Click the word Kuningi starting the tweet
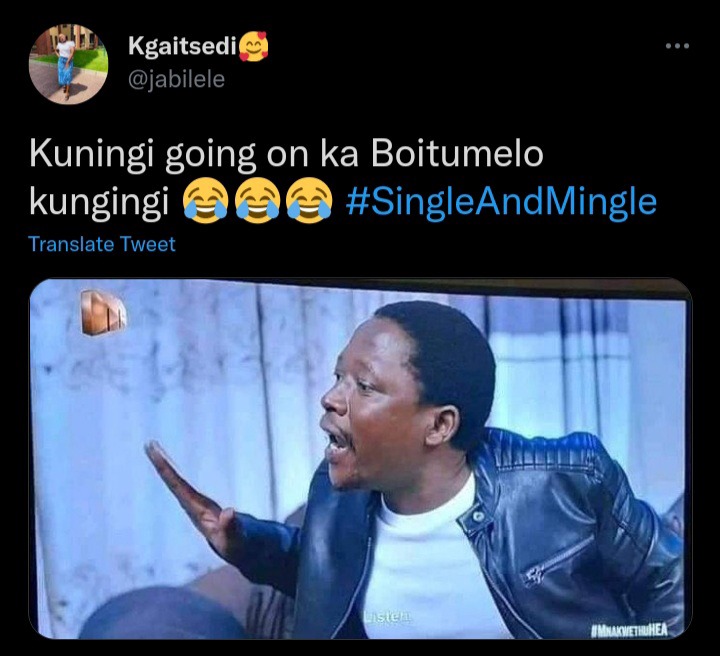 (91, 154)
